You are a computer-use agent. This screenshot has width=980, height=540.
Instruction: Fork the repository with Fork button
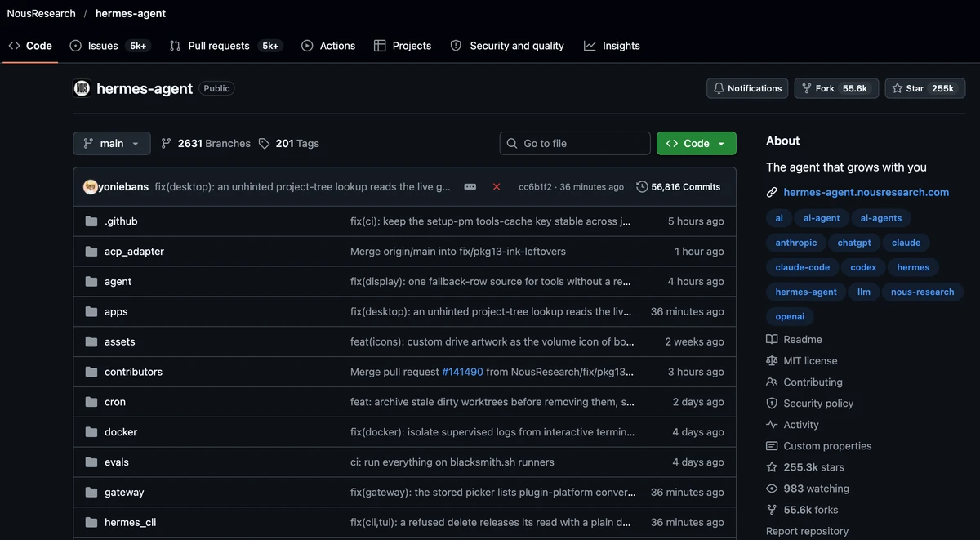click(x=836, y=88)
